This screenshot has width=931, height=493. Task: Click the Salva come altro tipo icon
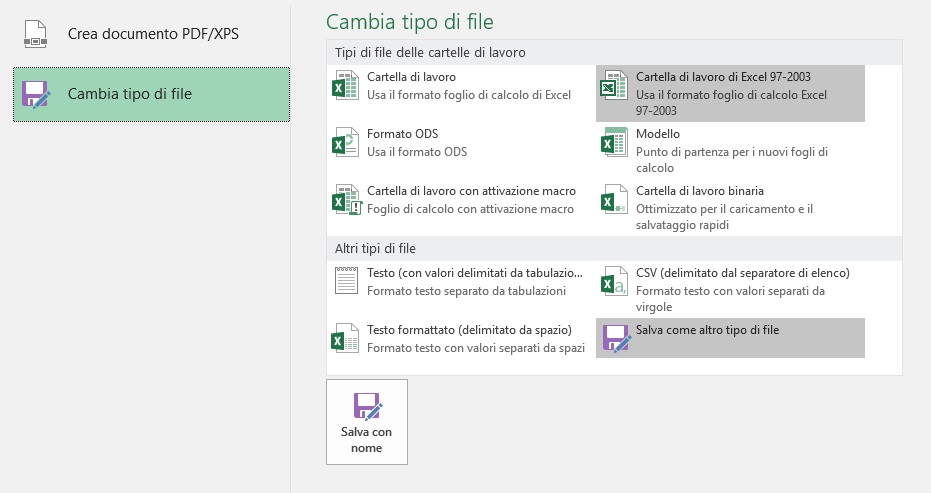616,339
